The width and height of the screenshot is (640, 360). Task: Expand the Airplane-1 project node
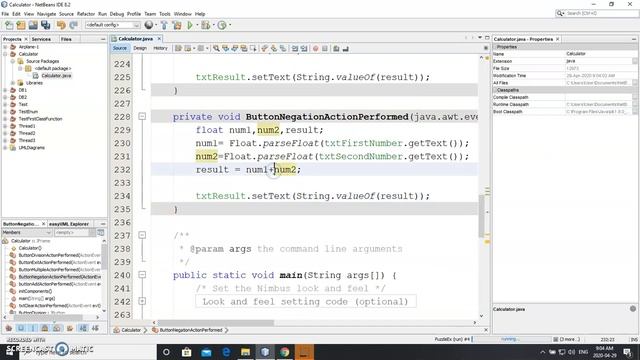coord(5,47)
